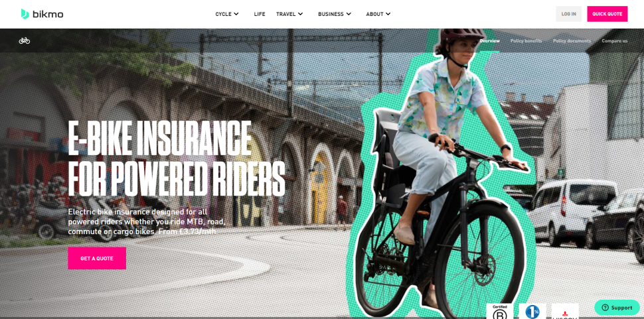Click the pink Quick Quote button
Screen dimensions: 644x319
coord(607,14)
